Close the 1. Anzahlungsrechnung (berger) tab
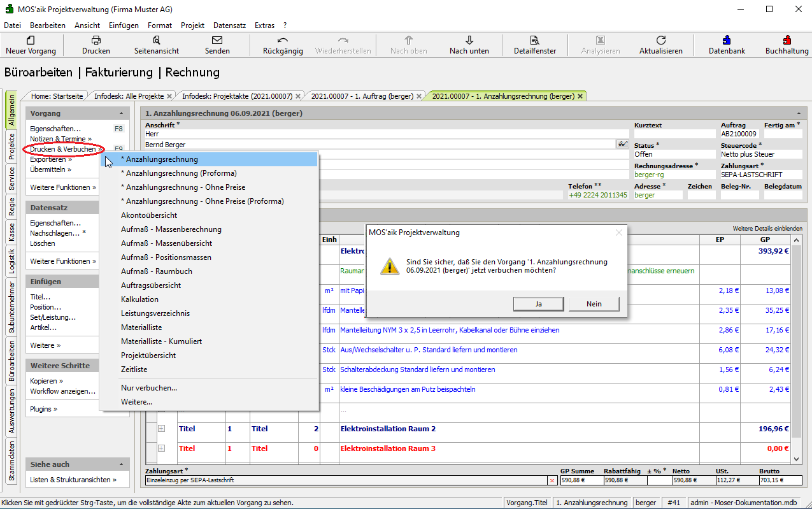 [580, 96]
